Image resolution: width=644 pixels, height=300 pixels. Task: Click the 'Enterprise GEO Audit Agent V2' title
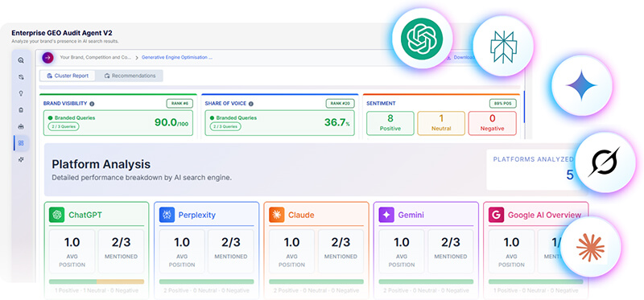[x=62, y=33]
